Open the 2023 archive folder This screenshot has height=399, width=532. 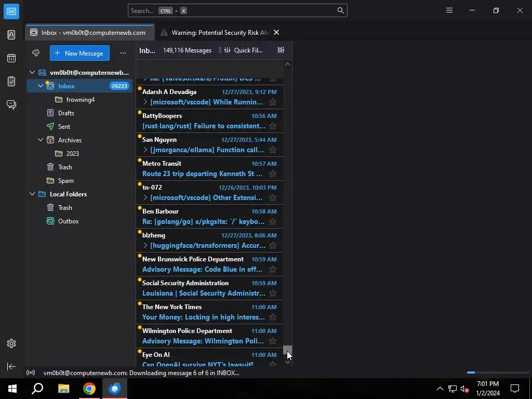click(79, 153)
